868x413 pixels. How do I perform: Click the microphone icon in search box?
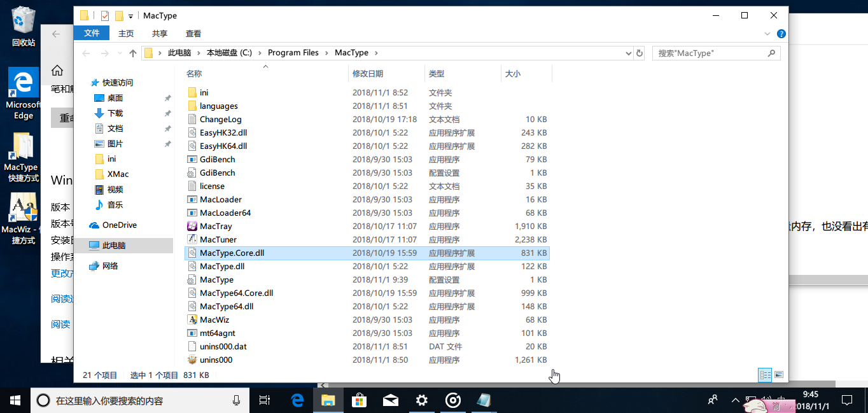pos(236,400)
